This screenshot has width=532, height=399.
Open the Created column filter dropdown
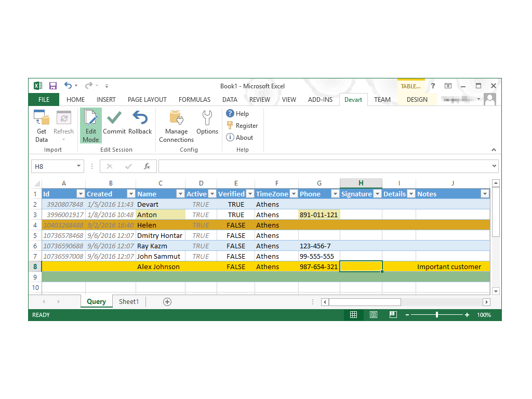point(130,194)
